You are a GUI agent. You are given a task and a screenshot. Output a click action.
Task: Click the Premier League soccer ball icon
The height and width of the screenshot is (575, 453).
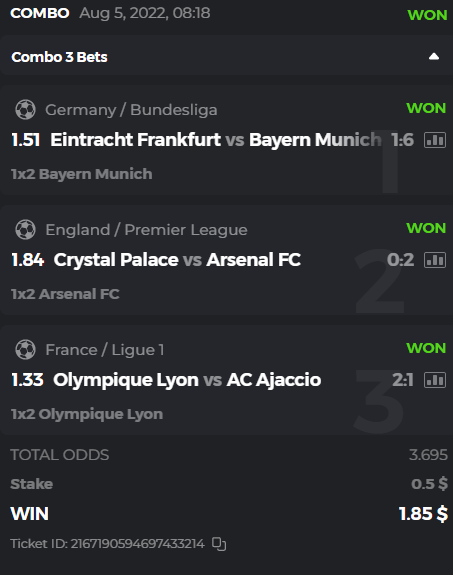click(x=25, y=230)
